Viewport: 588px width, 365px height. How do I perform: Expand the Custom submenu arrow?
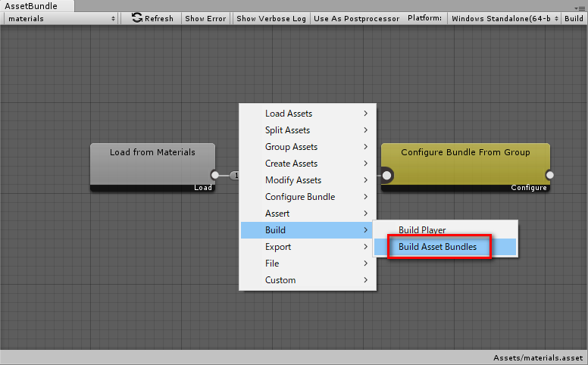366,280
